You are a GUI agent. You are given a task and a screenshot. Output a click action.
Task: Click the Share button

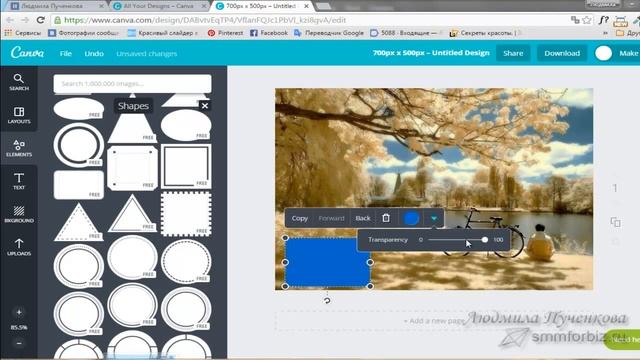point(513,53)
